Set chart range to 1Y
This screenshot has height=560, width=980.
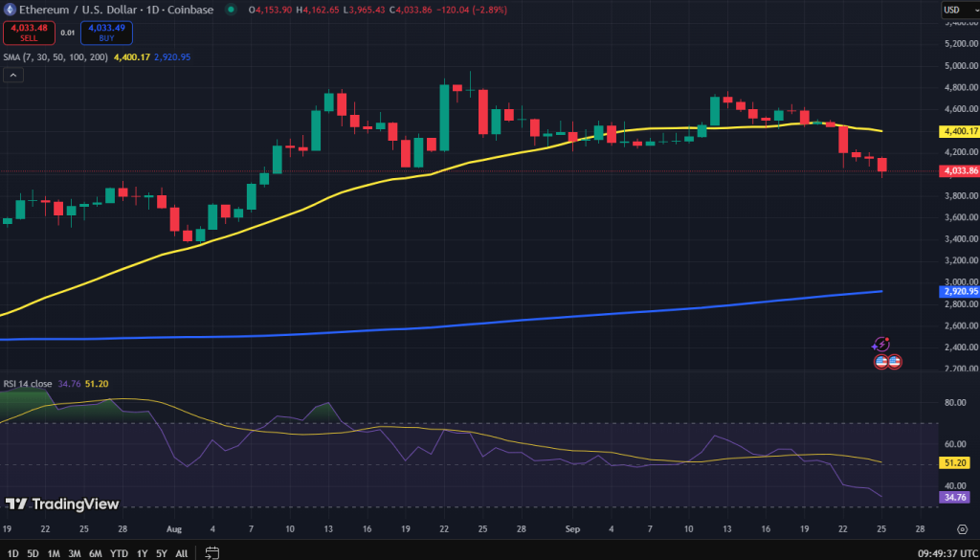[143, 553]
